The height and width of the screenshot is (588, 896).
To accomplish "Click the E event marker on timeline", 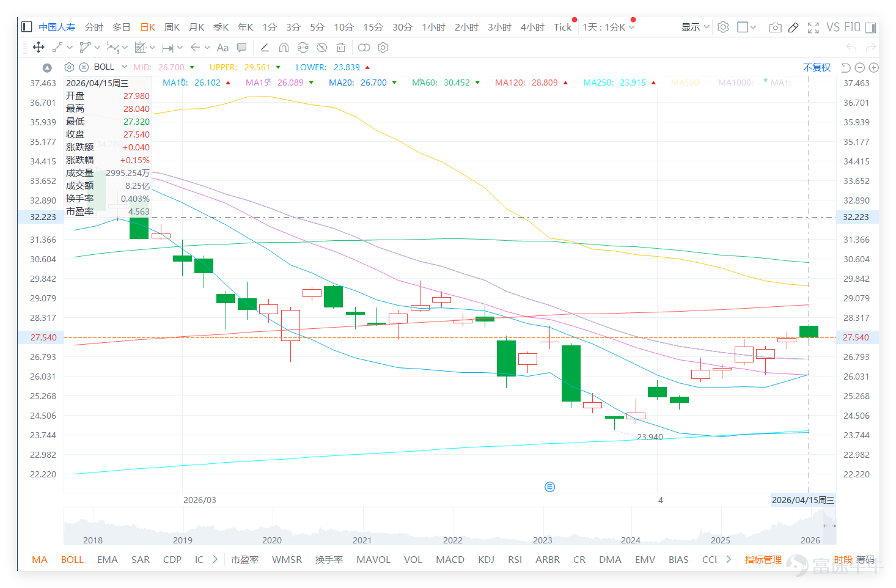I will [x=549, y=487].
